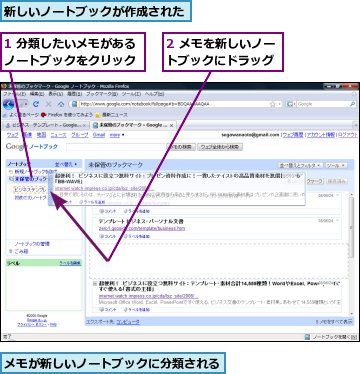This screenshot has height=374, width=360.
Task: Click the ウェブ履歴 link
Action: pos(293,135)
